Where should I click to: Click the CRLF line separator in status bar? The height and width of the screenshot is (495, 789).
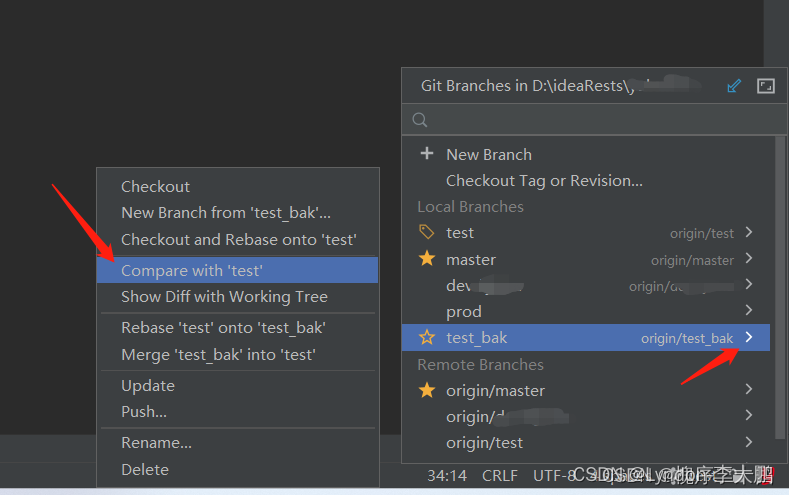click(x=500, y=475)
